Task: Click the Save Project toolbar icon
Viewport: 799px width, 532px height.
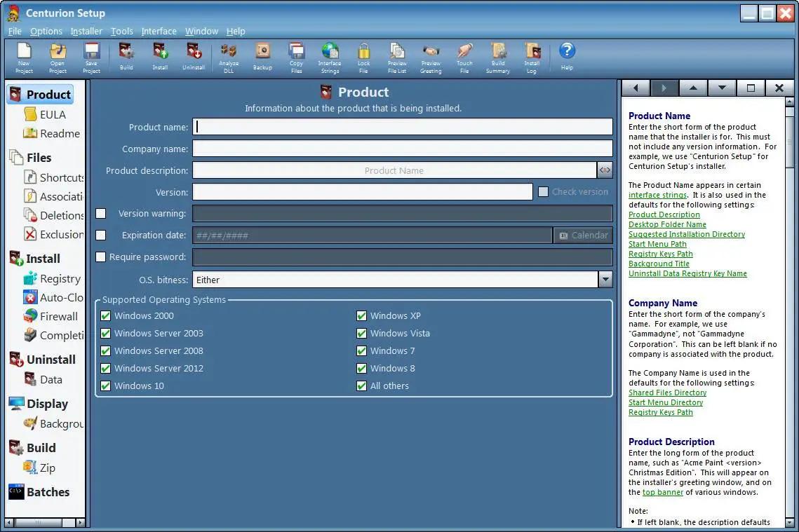Action: (91, 57)
